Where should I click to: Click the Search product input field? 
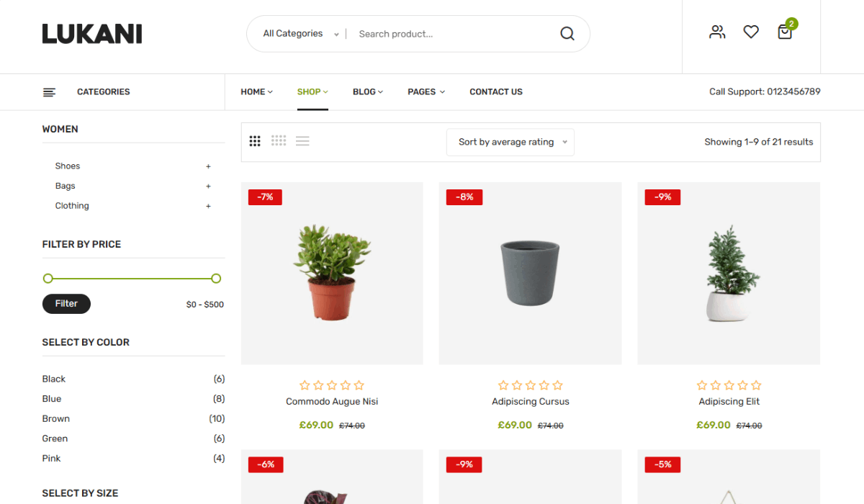click(454, 34)
